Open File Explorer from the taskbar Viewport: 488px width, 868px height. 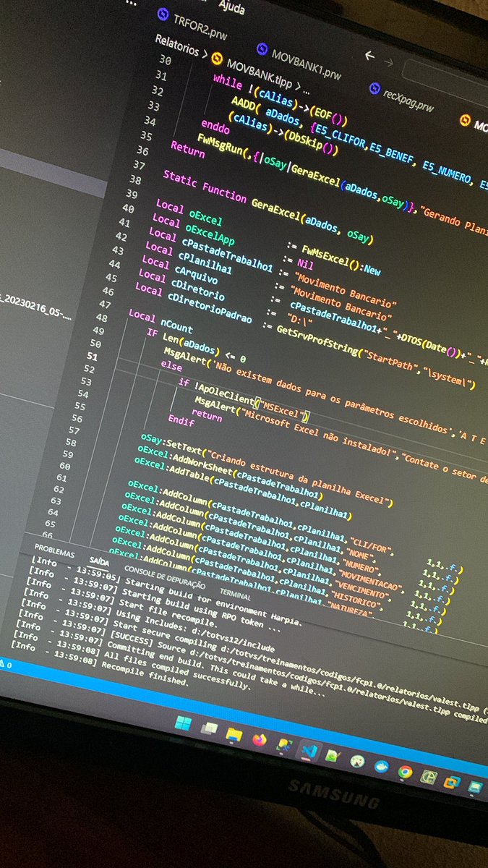234,735
